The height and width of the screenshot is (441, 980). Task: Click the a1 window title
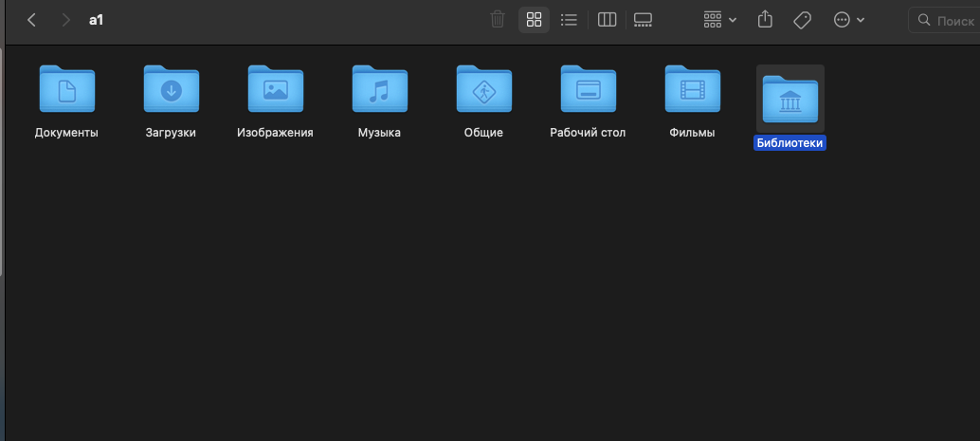(x=96, y=20)
